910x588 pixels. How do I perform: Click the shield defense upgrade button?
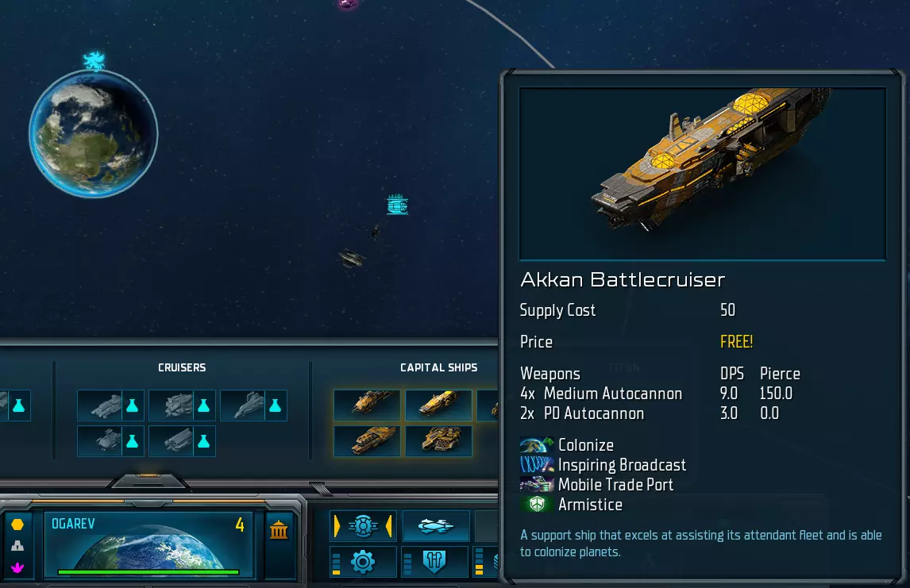tap(434, 562)
